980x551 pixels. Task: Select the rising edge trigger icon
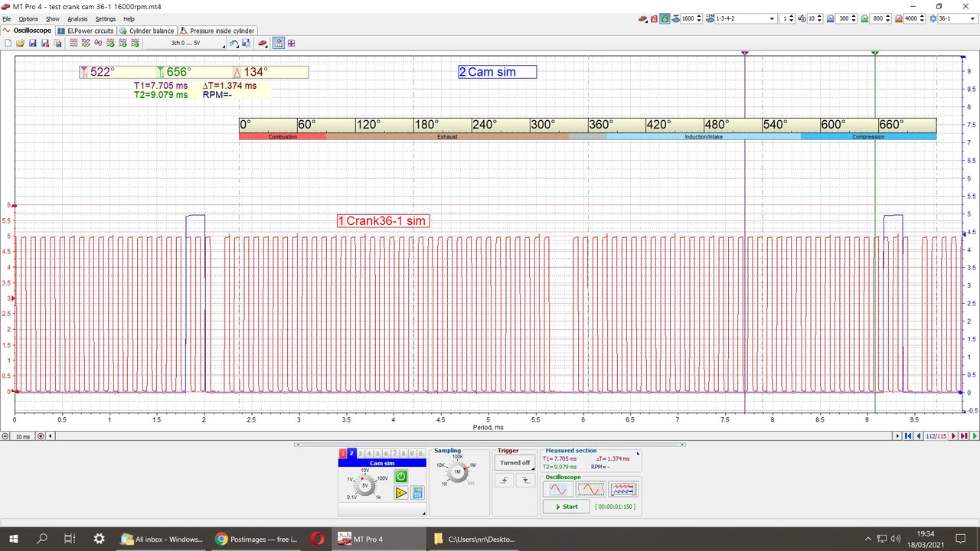[x=505, y=481]
